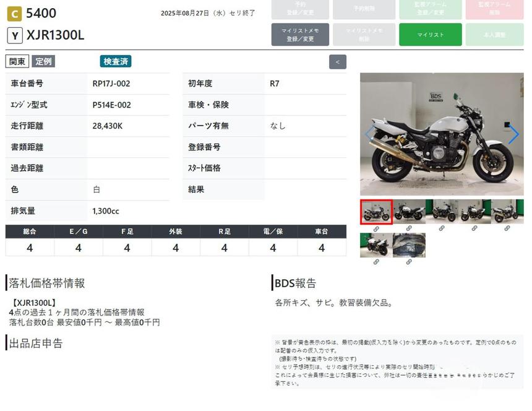The width and height of the screenshot is (532, 411).
Task: Click the gold C grade badge
Action: [x=14, y=13]
